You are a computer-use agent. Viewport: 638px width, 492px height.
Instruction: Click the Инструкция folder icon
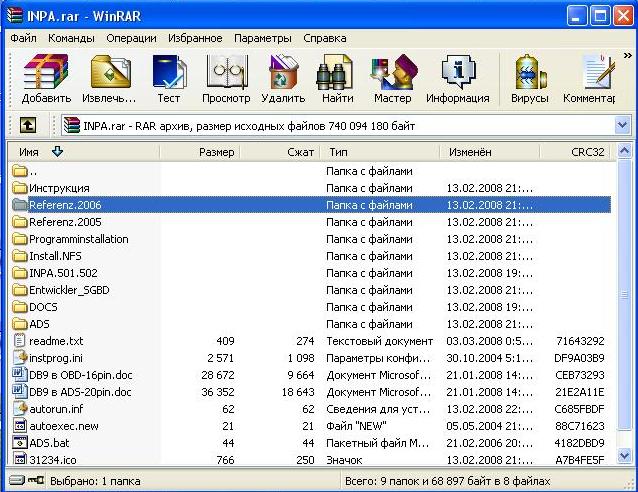pyautogui.click(x=20, y=188)
